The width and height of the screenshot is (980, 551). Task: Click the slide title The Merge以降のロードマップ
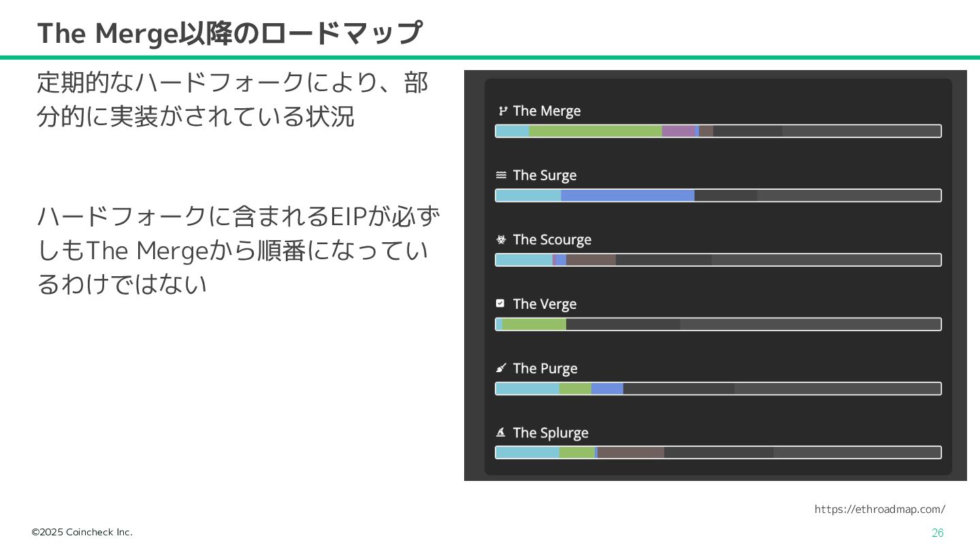pos(230,33)
